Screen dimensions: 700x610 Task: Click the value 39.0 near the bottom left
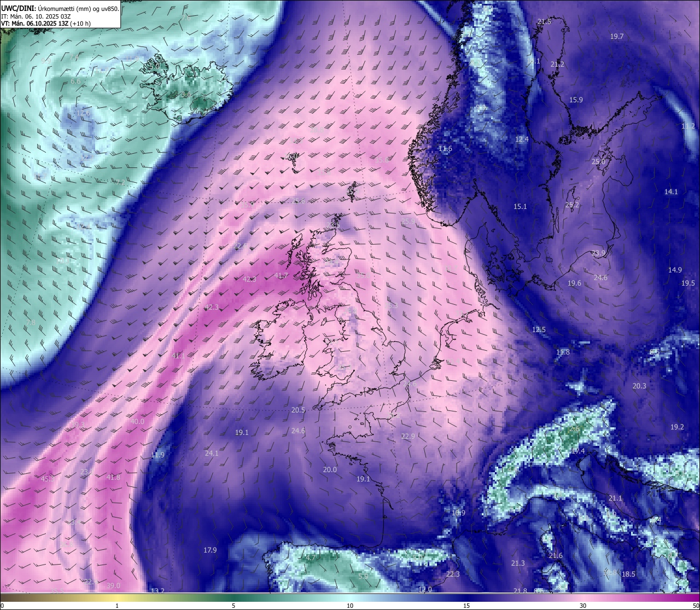113,585
